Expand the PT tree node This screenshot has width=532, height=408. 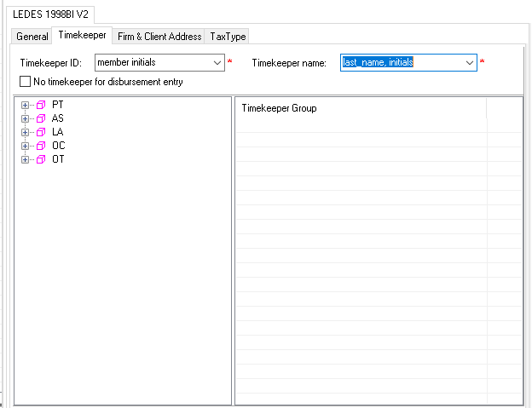tap(25, 105)
